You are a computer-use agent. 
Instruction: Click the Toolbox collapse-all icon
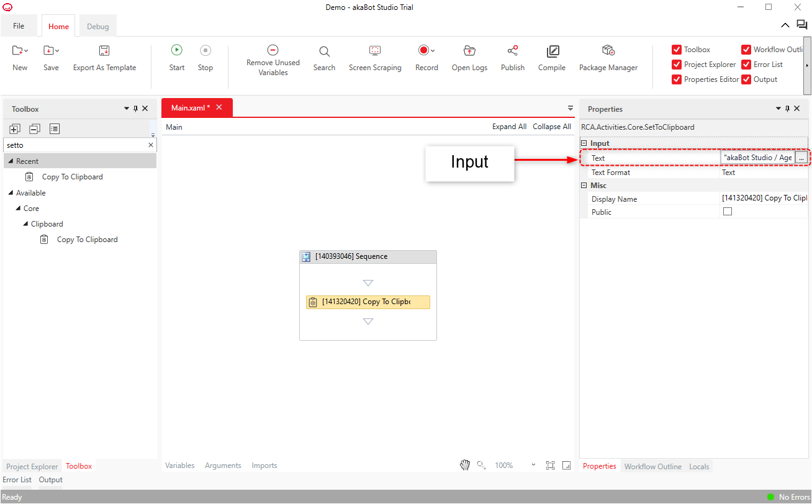(x=35, y=129)
